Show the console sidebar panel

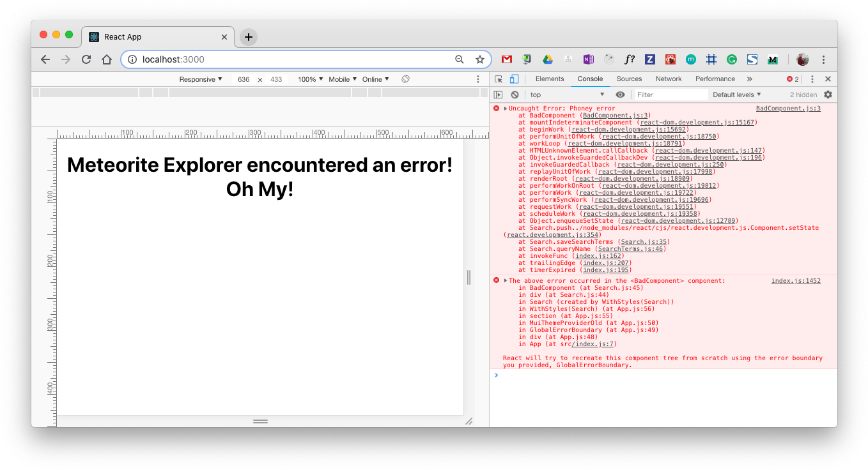[499, 95]
